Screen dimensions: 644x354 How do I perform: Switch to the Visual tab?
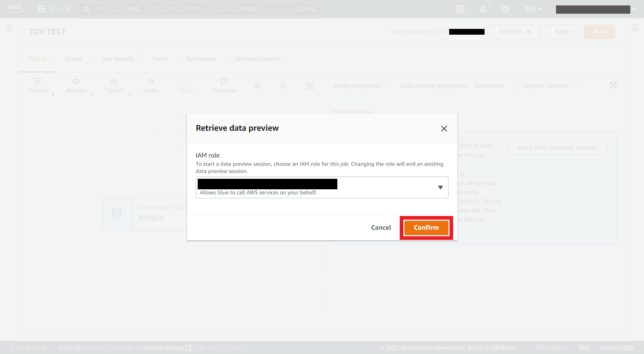click(37, 59)
